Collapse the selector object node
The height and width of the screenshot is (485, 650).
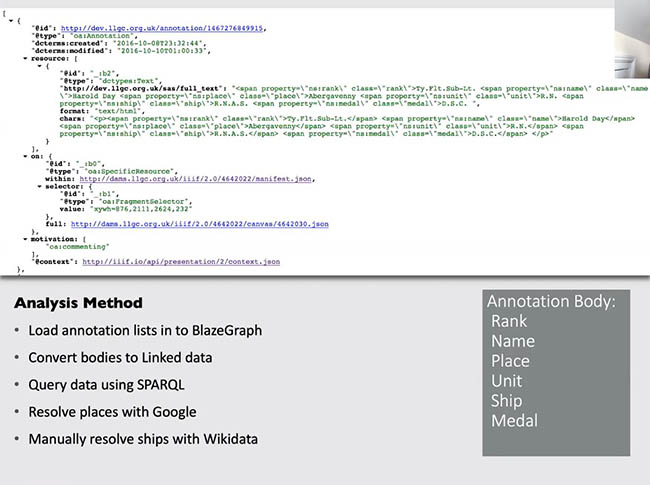[39, 187]
